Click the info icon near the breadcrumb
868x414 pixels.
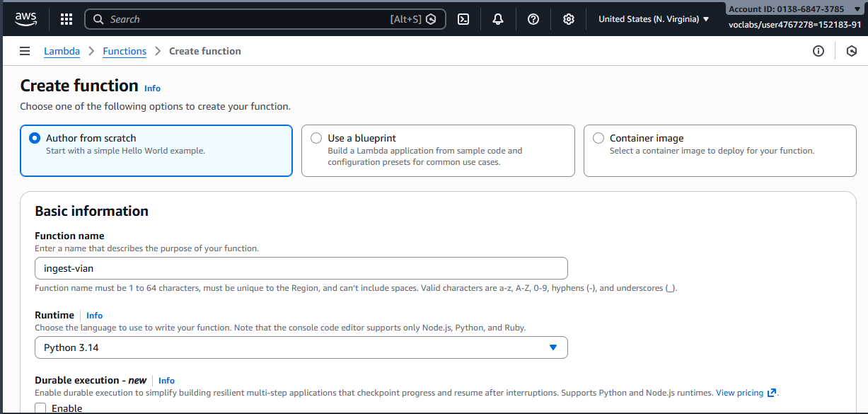pyautogui.click(x=818, y=51)
